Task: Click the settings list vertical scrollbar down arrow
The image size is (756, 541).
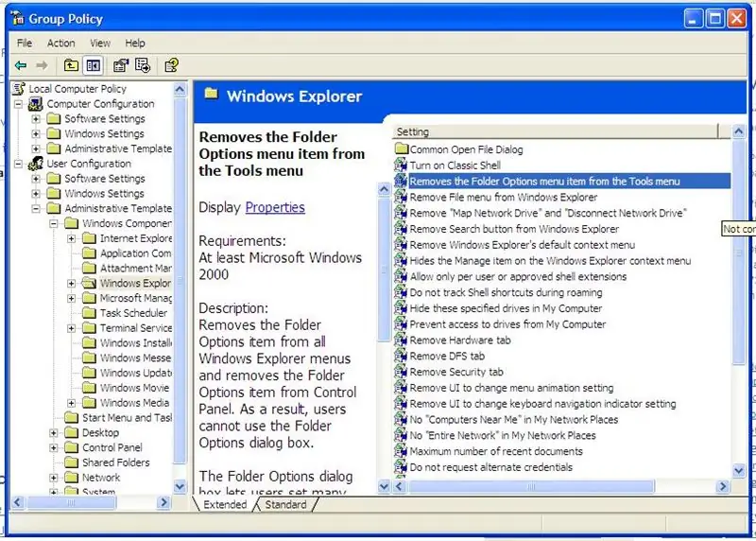Action: click(739, 470)
